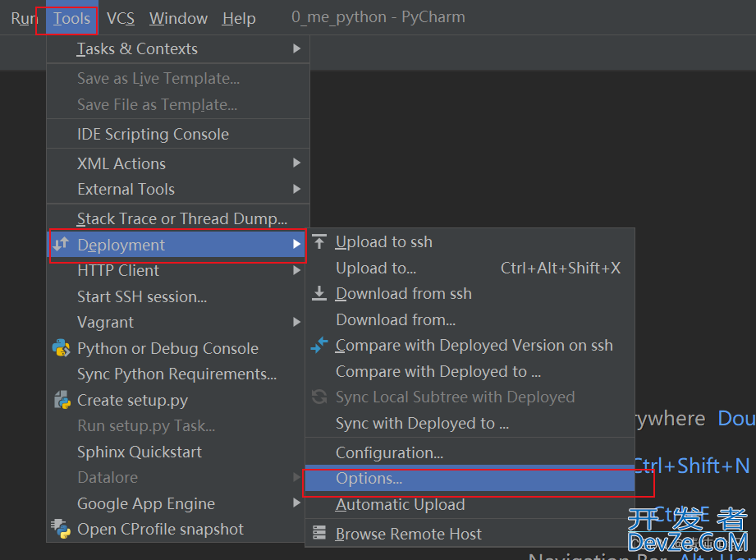This screenshot has width=756, height=560.
Task: Click the Sync Local Subtree icon
Action: [x=319, y=397]
